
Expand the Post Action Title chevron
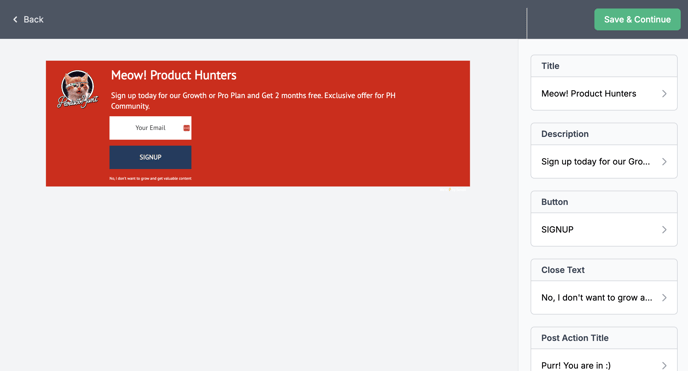point(664,365)
